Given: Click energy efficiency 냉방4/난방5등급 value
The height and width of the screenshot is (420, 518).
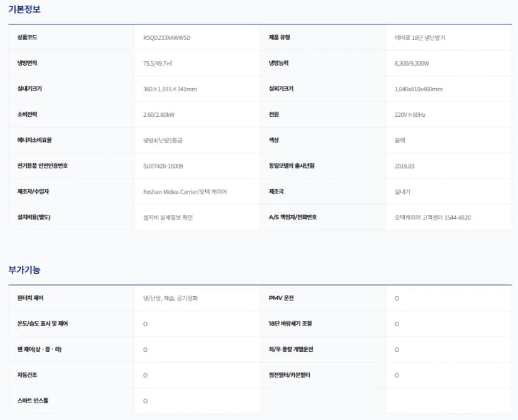Looking at the screenshot, I should pos(163,141).
